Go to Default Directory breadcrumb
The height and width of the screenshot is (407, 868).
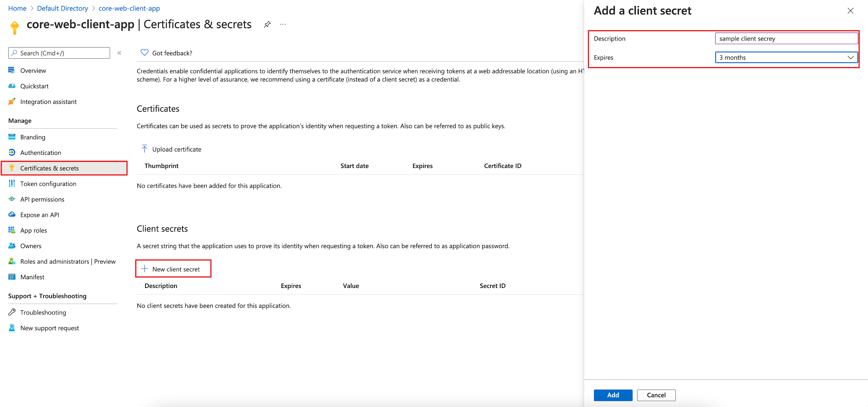pos(62,8)
